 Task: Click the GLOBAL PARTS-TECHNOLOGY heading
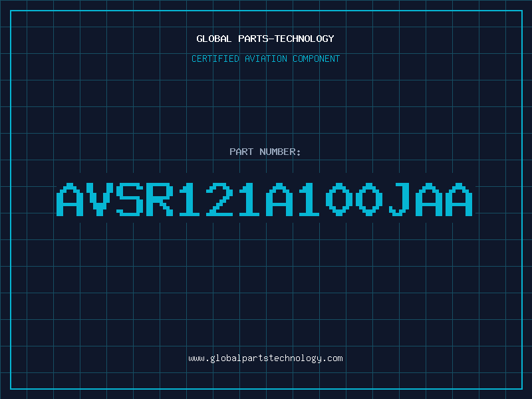click(265, 39)
